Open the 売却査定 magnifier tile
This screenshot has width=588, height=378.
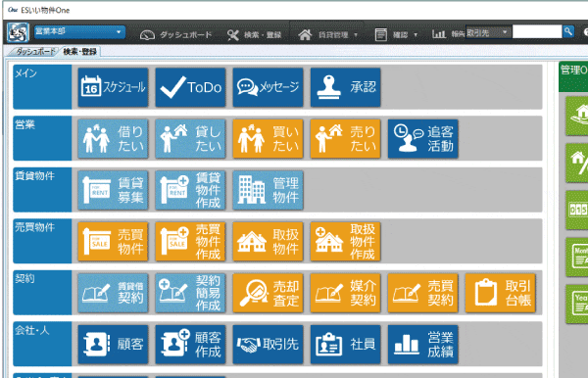point(268,293)
